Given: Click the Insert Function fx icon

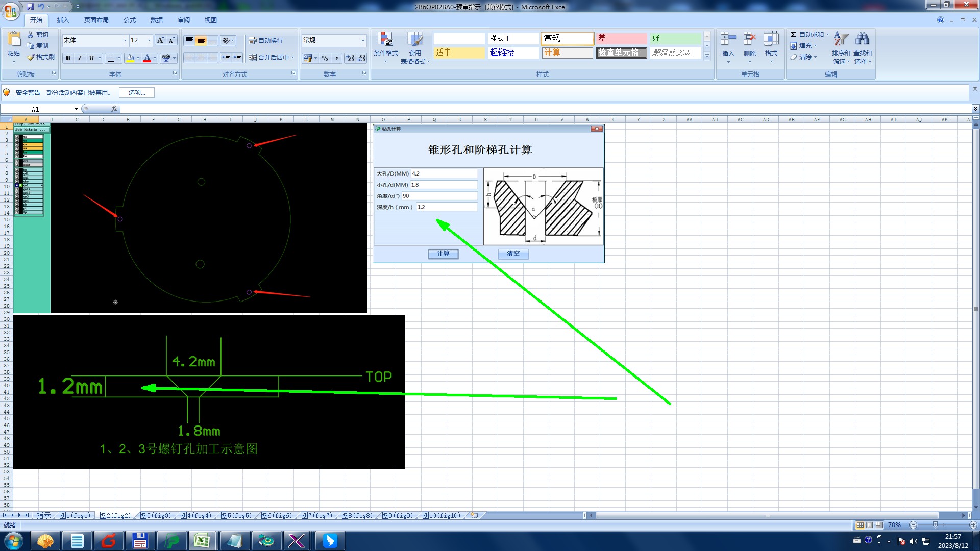Looking at the screenshot, I should 114,109.
